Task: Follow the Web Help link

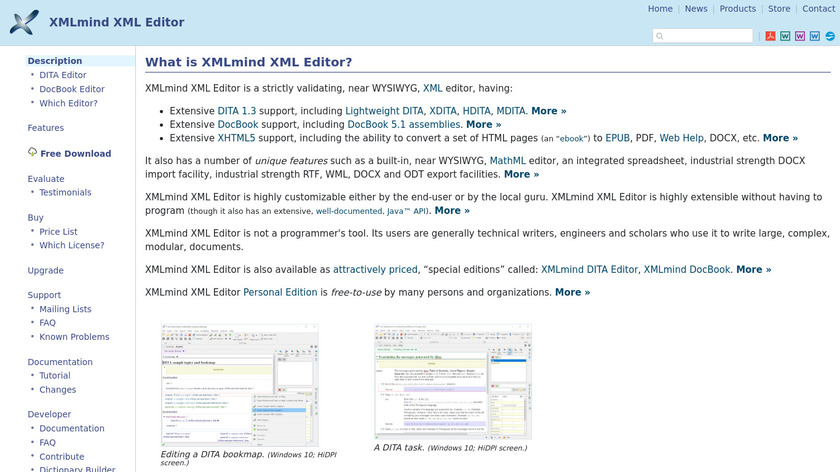Action: [681, 138]
